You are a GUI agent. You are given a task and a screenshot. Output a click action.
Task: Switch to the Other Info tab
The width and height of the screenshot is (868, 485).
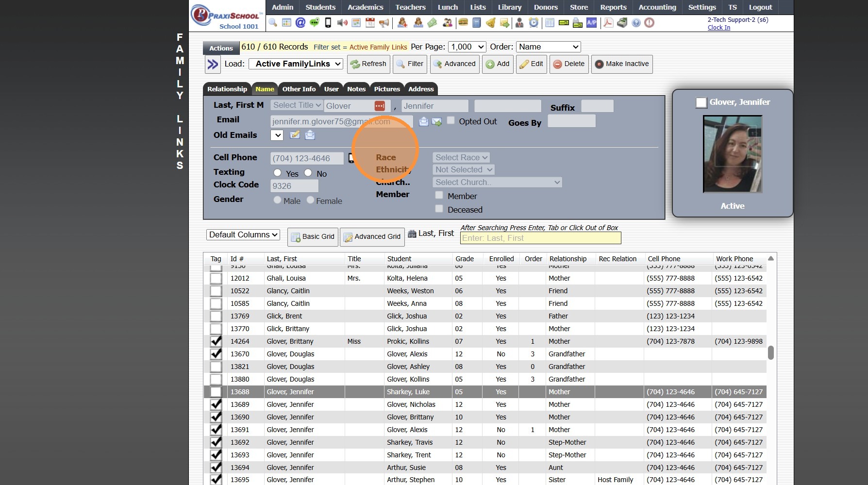coord(299,89)
